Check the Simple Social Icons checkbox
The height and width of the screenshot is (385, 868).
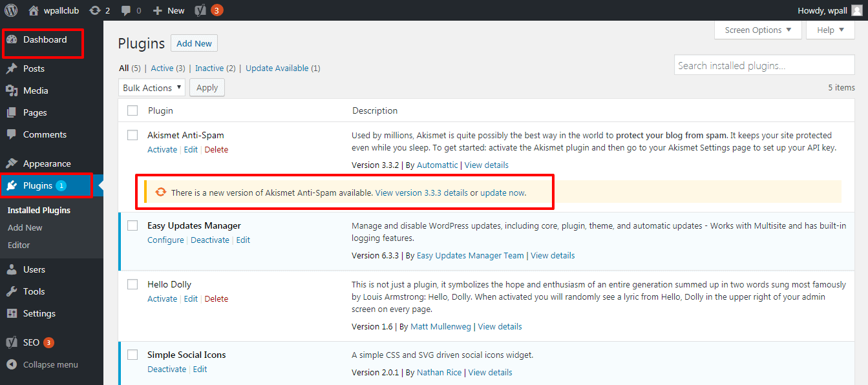132,355
